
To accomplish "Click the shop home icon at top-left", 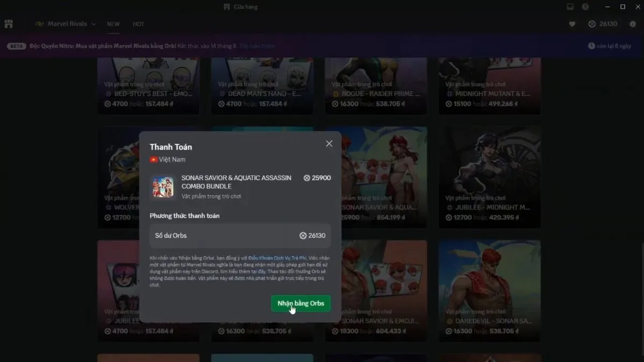I will point(9,24).
